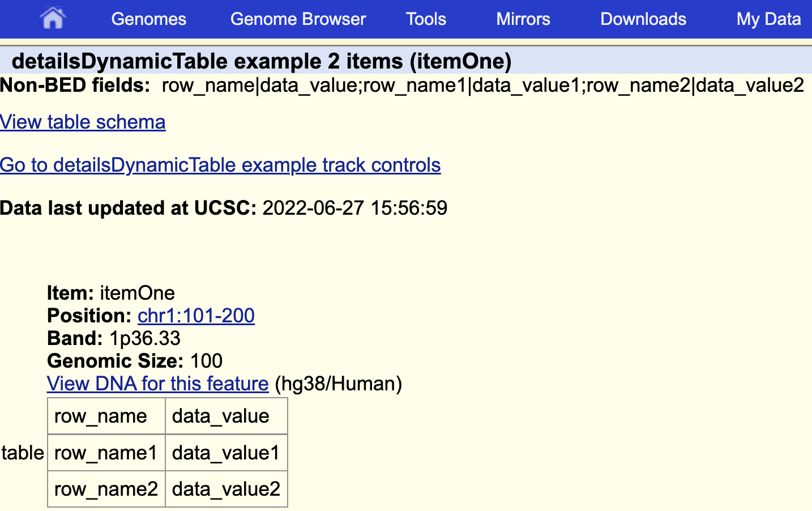This screenshot has width=812, height=511.
Task: Open the View table schema link
Action: (83, 122)
